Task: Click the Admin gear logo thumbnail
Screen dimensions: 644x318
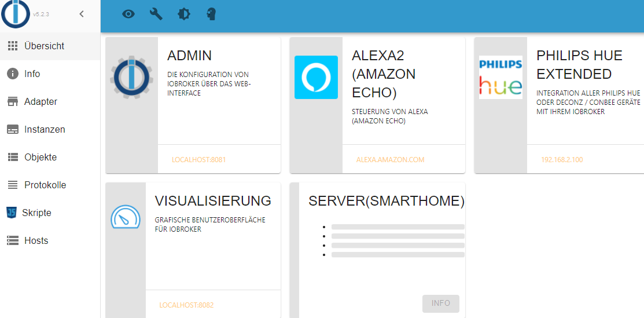Action: tap(131, 77)
